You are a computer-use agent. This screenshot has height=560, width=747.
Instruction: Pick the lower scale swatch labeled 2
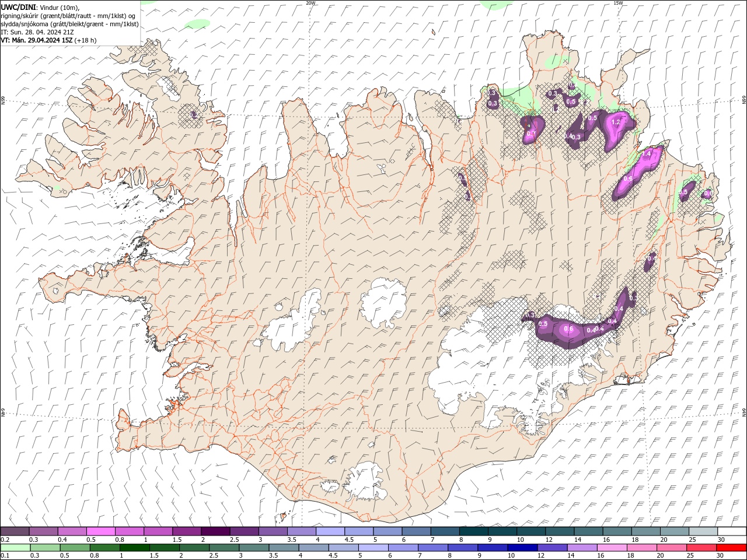tap(194, 547)
